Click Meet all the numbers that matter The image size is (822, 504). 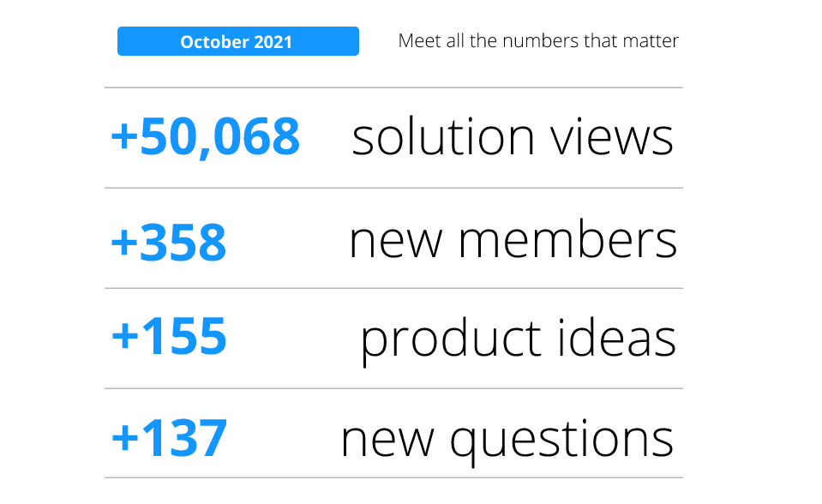click(538, 41)
